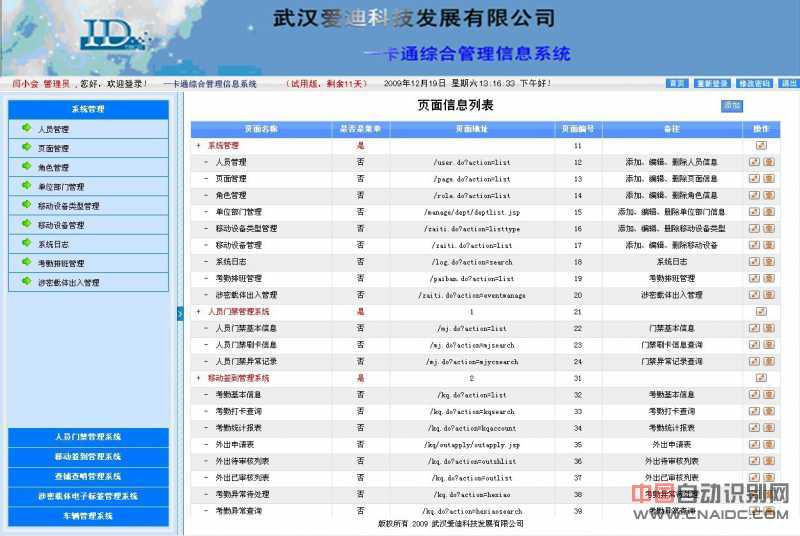Image resolution: width=800 pixels, height=536 pixels.
Task: Click the 外出已审核列表 page name cell
Action: pos(242,477)
